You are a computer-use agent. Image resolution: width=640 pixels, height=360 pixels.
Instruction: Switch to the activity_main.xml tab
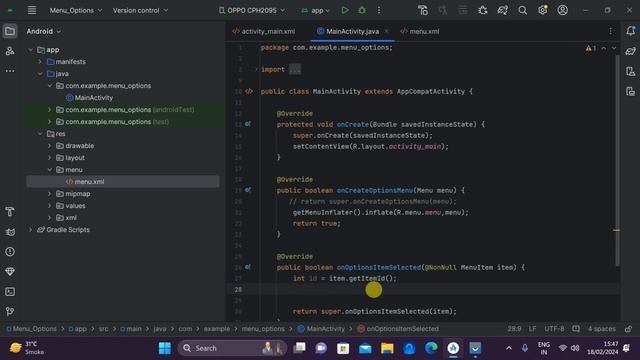pos(264,31)
